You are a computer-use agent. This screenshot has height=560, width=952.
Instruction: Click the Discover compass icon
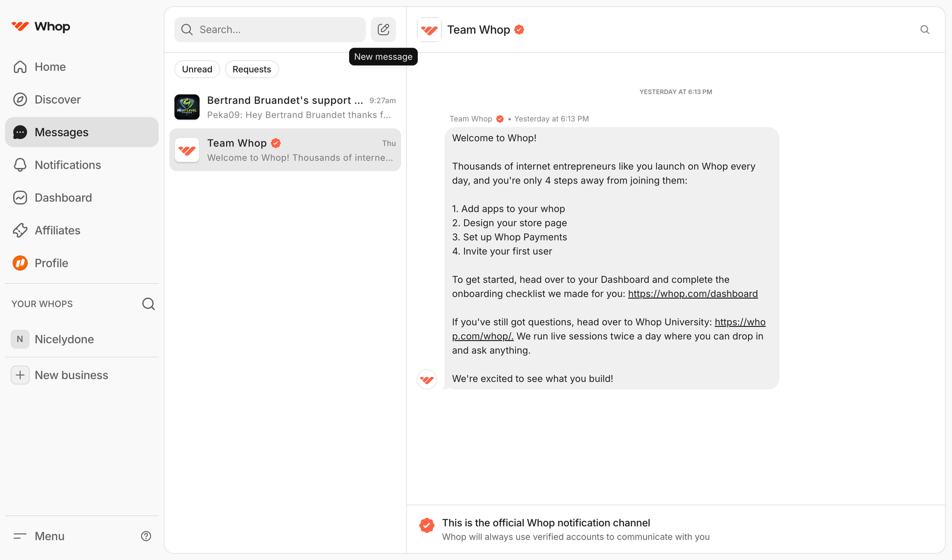point(20,100)
